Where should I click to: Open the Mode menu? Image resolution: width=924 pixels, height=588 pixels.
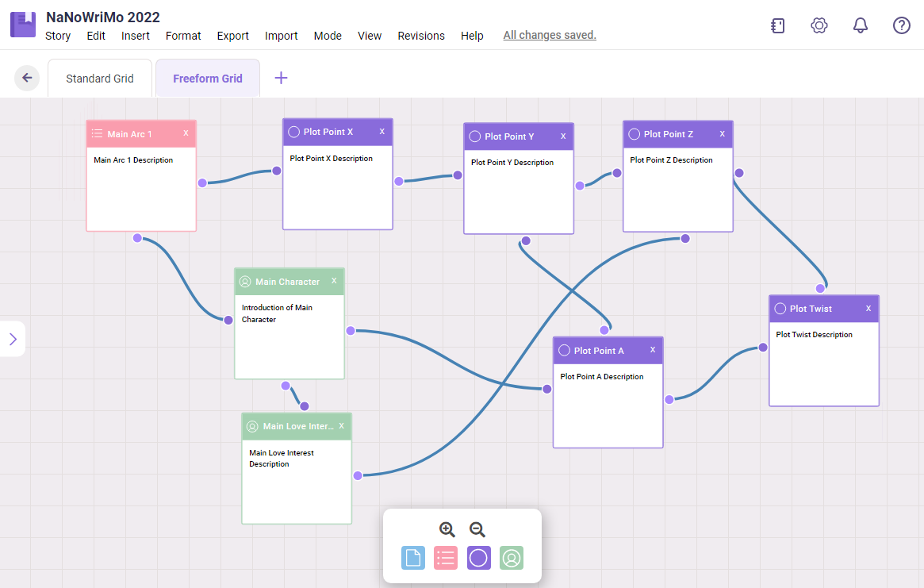[x=328, y=36]
